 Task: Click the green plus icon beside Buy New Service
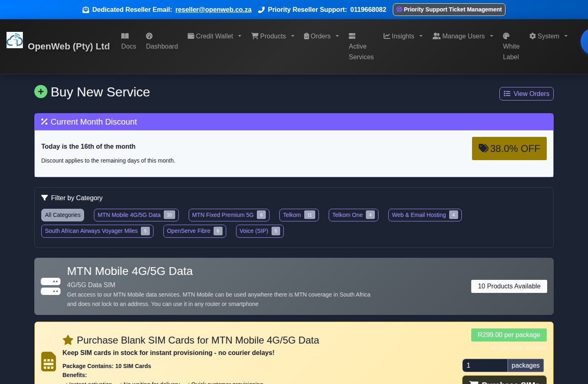pos(41,92)
